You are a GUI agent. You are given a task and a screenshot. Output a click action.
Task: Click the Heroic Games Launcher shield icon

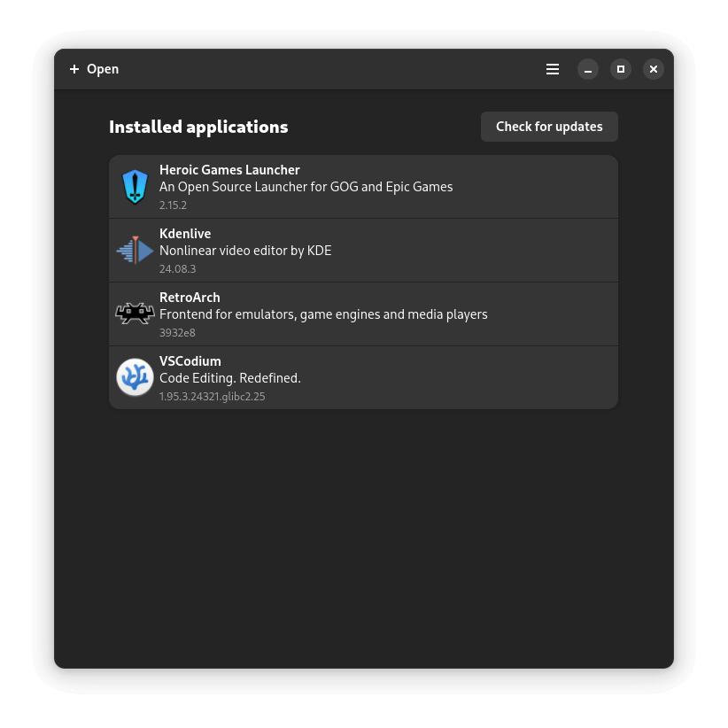pos(135,187)
